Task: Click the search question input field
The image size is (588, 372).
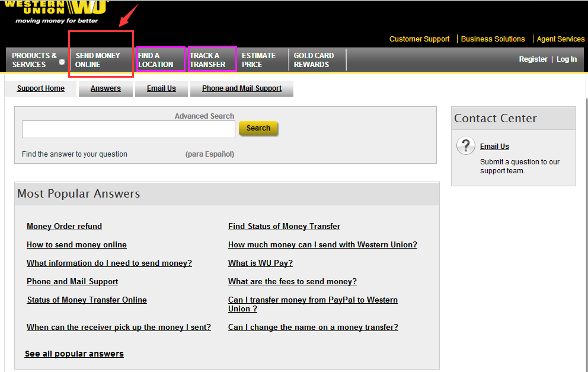Action: (x=129, y=129)
